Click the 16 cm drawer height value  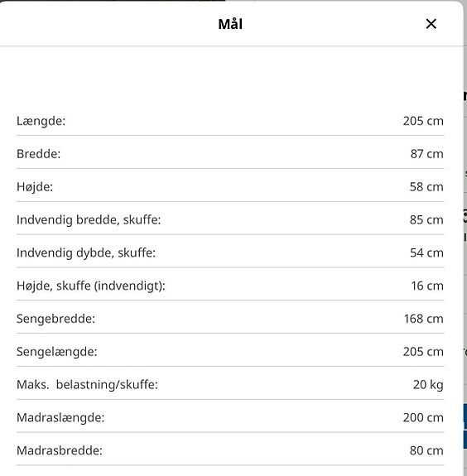pos(427,286)
